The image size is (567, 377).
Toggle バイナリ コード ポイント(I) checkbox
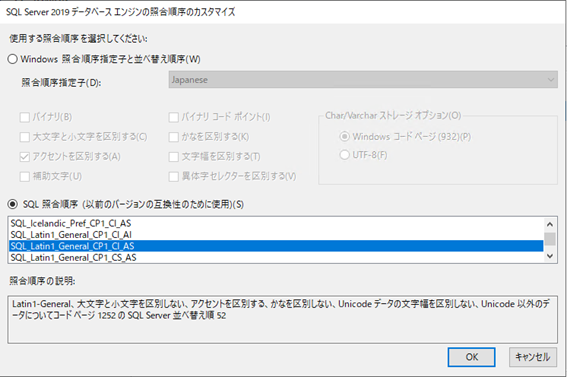click(174, 117)
